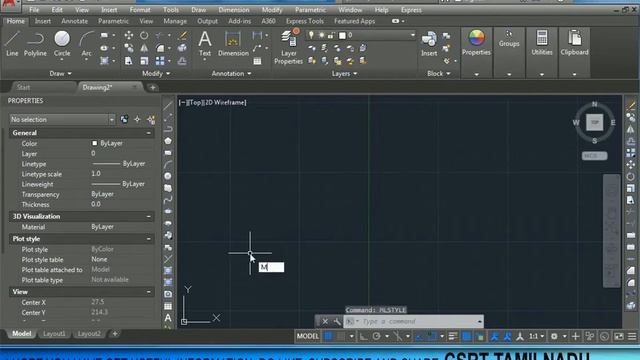Close the command line with X
Viewport: 640px width, 360px height.
coord(325,322)
